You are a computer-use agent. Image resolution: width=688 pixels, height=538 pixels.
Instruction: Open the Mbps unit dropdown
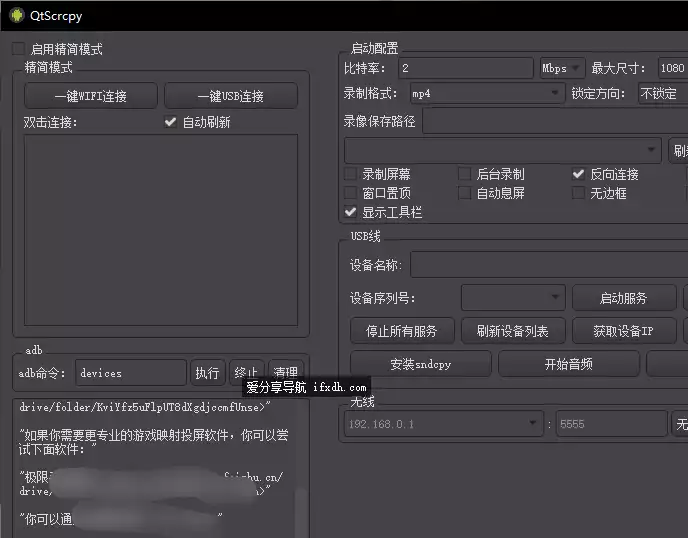click(x=562, y=68)
